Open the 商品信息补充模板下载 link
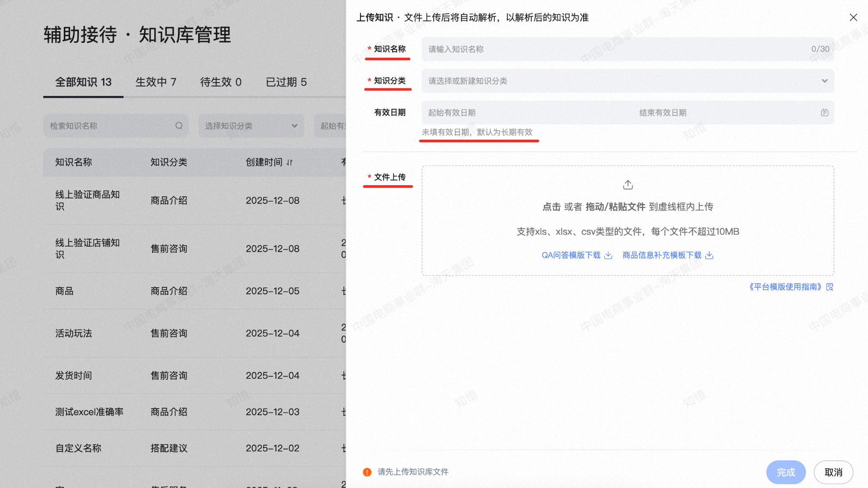 (662, 255)
